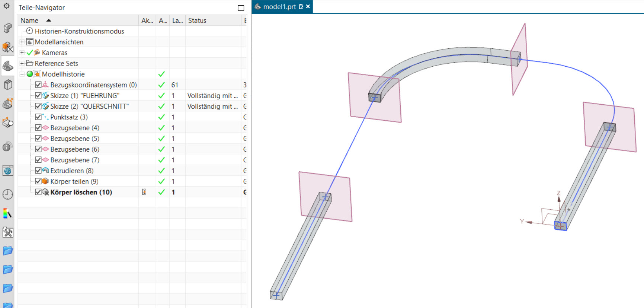644x308 pixels.
Task: Open the third blue folder sidebar tab
Action: point(7,288)
